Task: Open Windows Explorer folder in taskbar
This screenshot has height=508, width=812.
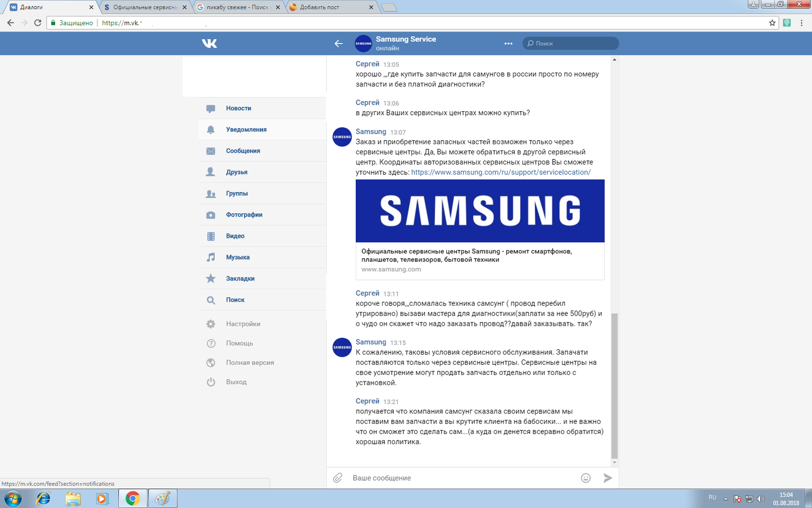Action: (73, 499)
